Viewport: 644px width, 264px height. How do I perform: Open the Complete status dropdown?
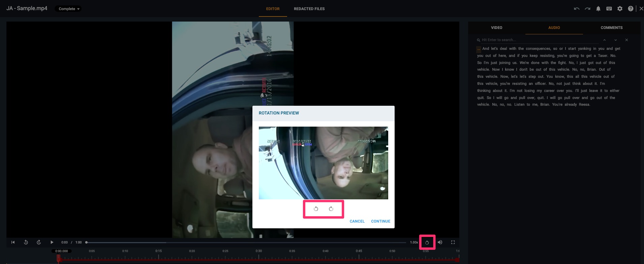(69, 9)
